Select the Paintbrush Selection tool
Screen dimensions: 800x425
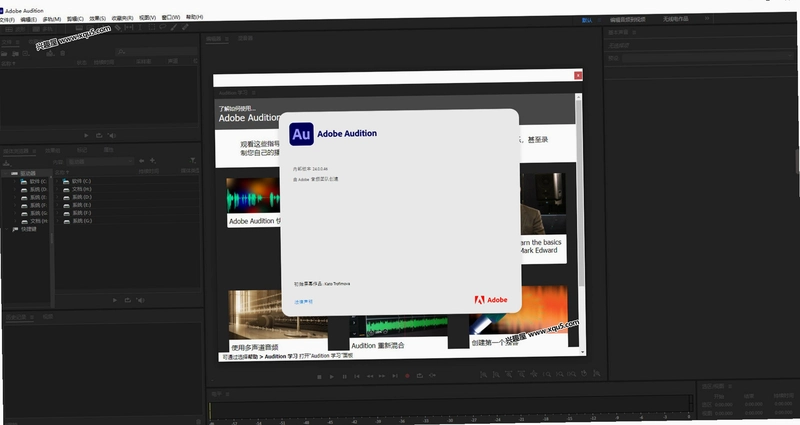(174, 27)
